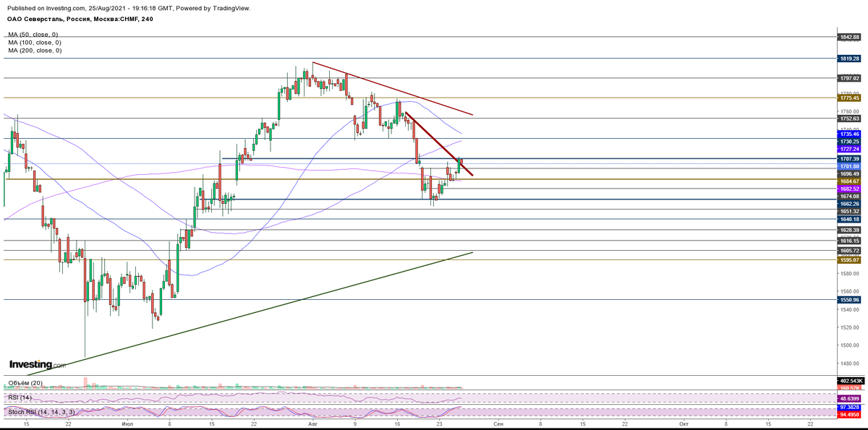Click the 1540.00 price axis tick
Image resolution: width=868 pixels, height=430 pixels.
[849, 309]
